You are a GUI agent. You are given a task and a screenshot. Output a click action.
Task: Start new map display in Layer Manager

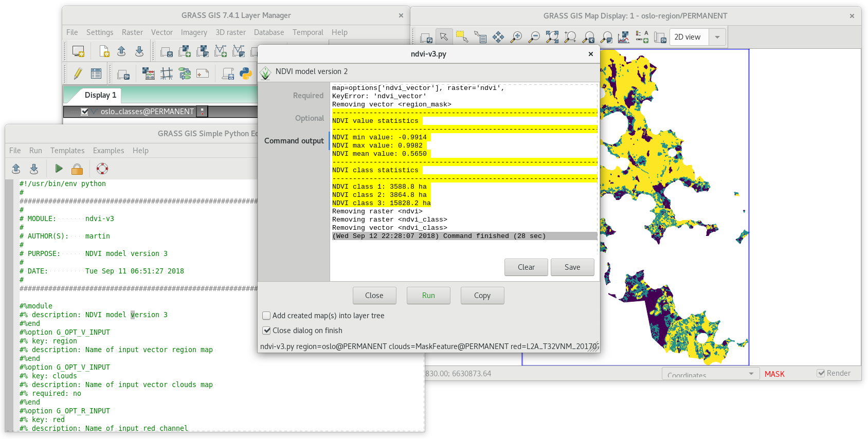[78, 51]
